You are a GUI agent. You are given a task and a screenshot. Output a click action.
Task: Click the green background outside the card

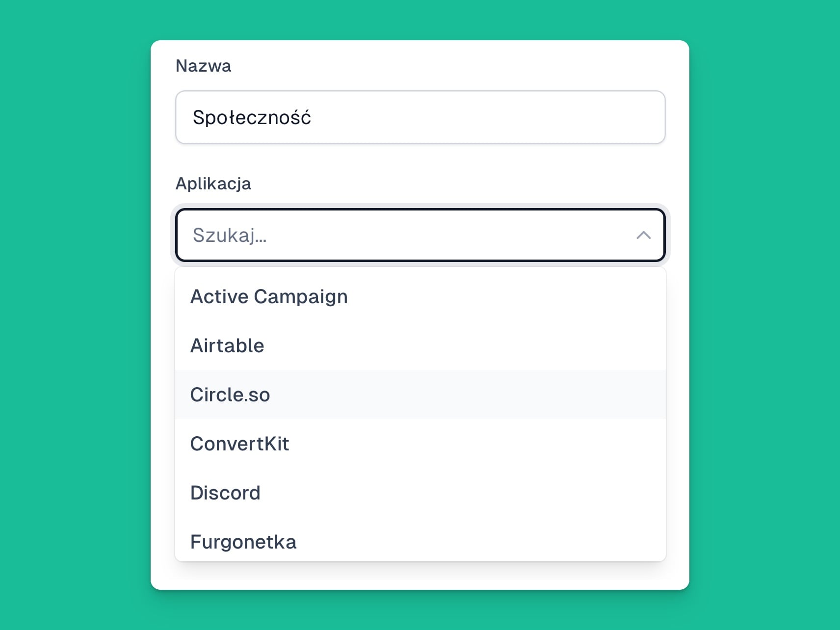pos(74,314)
